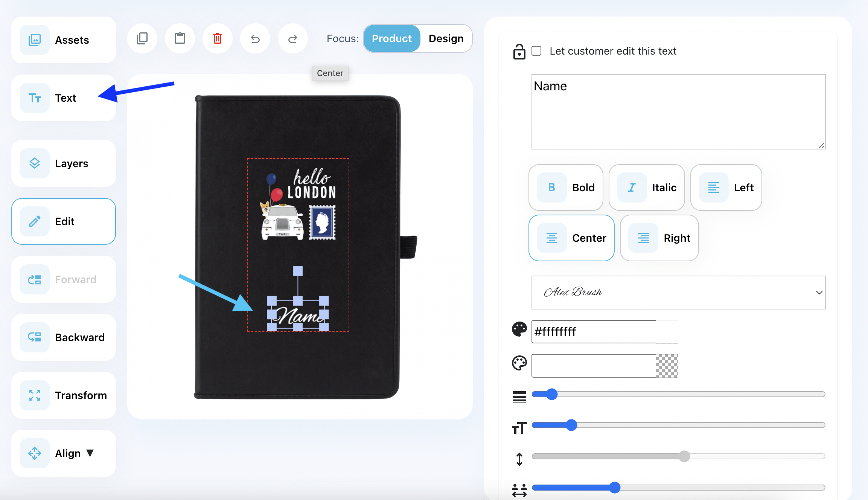The height and width of the screenshot is (500, 868).
Task: Delete selection with red trash icon
Action: pos(218,38)
